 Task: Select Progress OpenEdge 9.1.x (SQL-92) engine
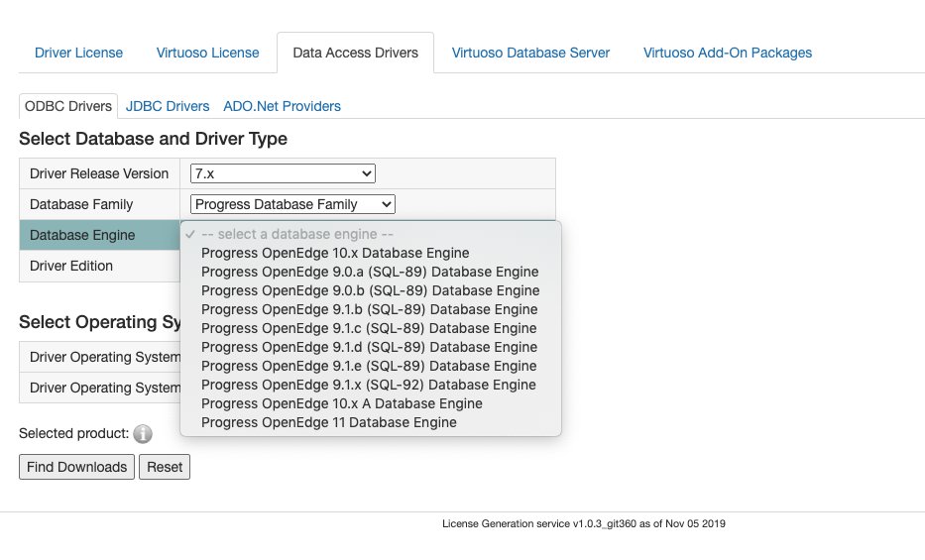click(x=371, y=385)
